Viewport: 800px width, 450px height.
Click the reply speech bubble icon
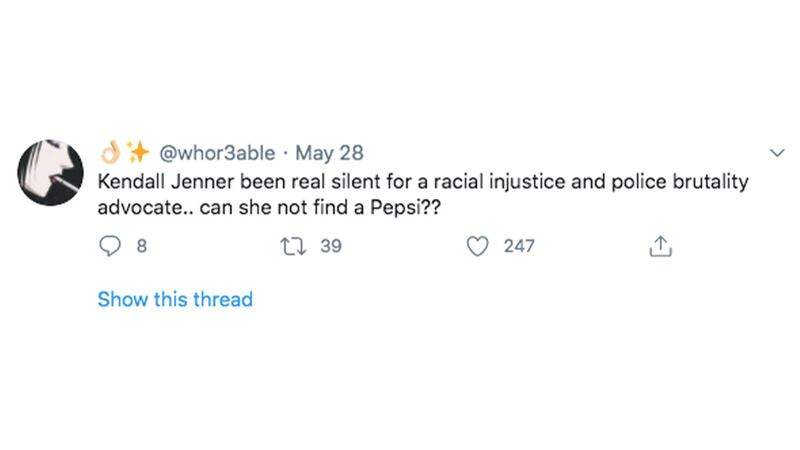coord(108,245)
